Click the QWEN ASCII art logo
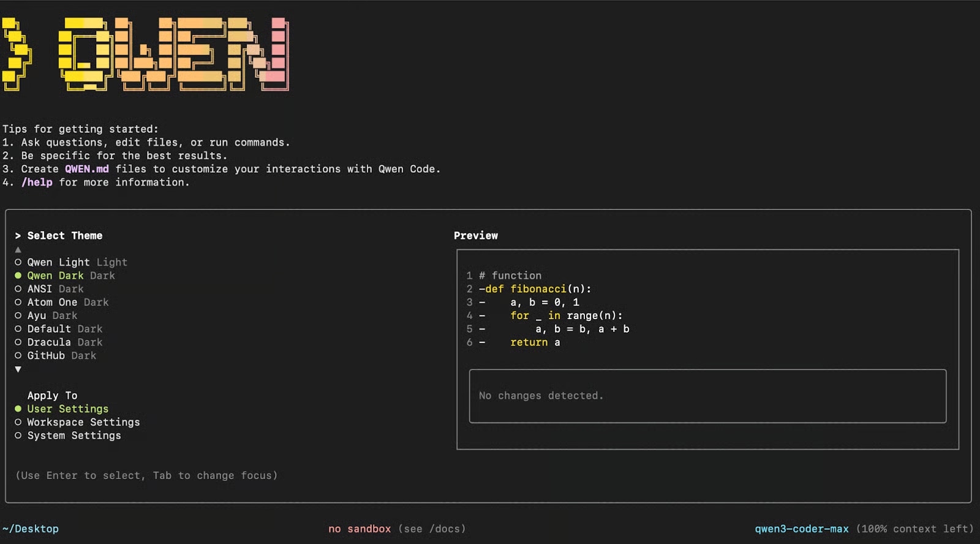Viewport: 980px width, 544px height. (145, 54)
